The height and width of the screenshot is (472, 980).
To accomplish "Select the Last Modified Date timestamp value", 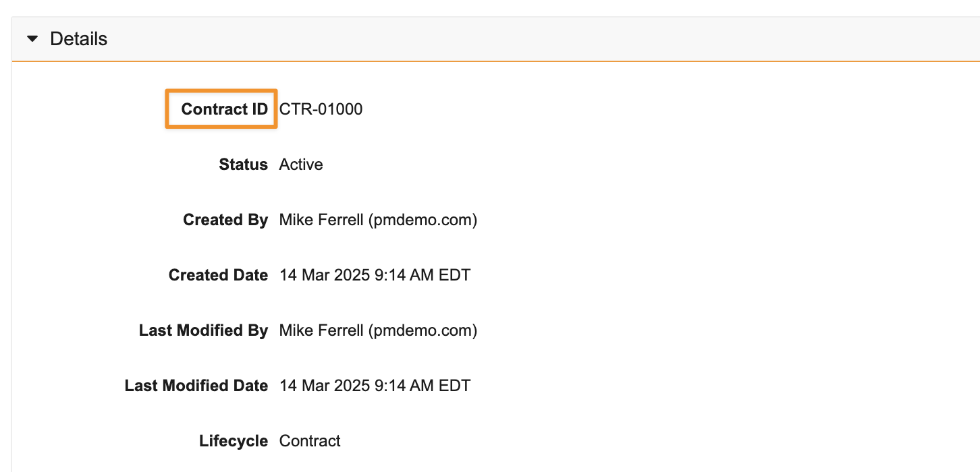I will [375, 386].
